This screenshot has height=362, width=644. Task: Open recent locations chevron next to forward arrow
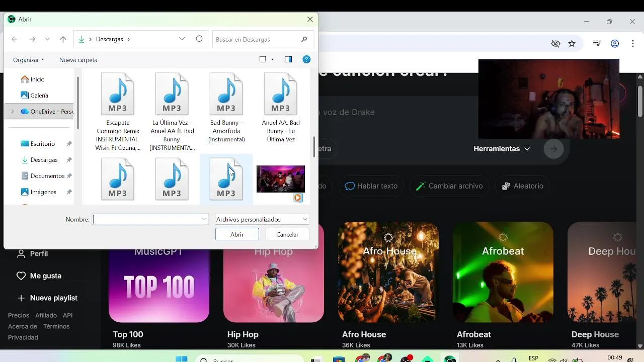[47, 39]
